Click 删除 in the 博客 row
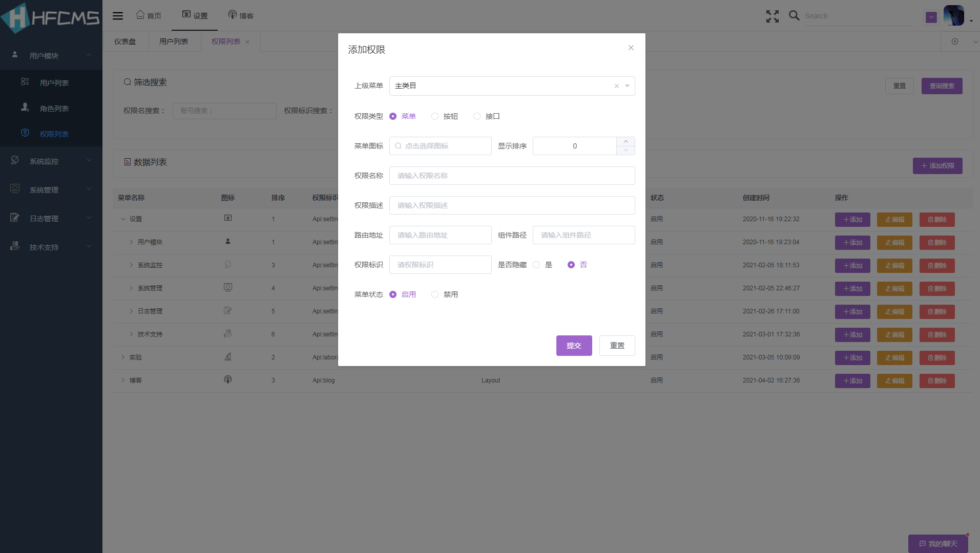980x553 pixels. click(x=937, y=381)
